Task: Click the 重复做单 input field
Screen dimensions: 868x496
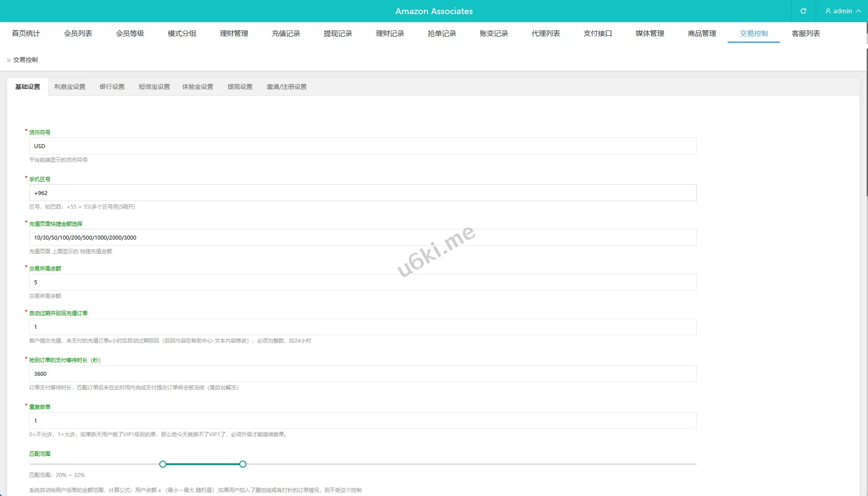Action: [x=363, y=421]
